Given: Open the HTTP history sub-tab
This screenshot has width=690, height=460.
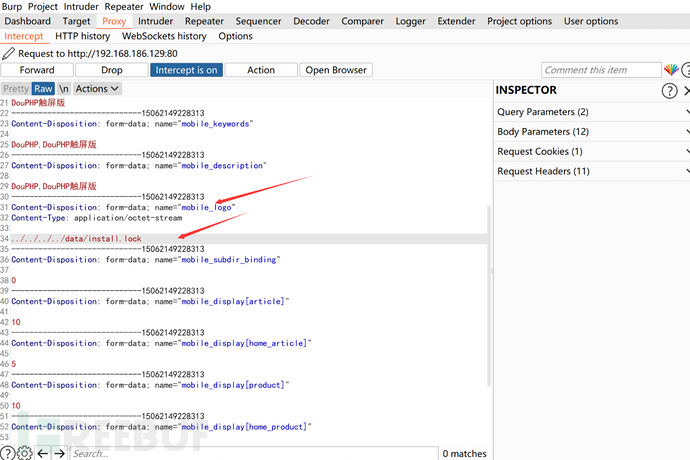Looking at the screenshot, I should click(x=82, y=36).
